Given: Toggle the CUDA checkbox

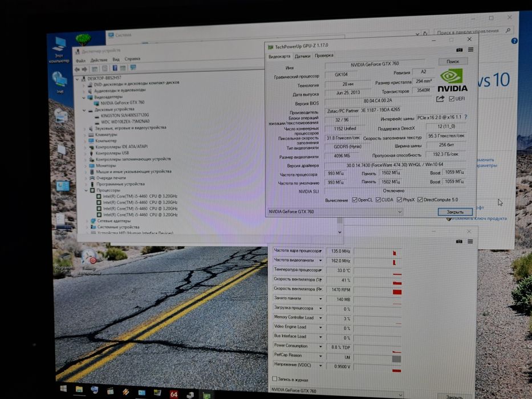Looking at the screenshot, I should coord(378,200).
